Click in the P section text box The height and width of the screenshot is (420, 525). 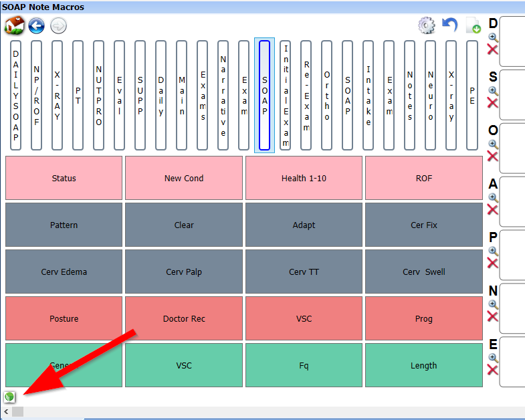[x=512, y=255]
